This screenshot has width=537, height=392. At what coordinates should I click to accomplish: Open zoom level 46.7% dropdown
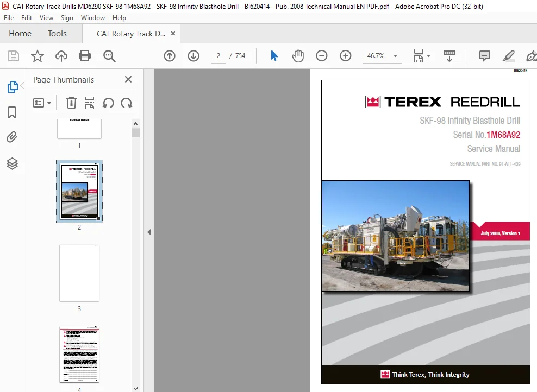[x=395, y=56]
